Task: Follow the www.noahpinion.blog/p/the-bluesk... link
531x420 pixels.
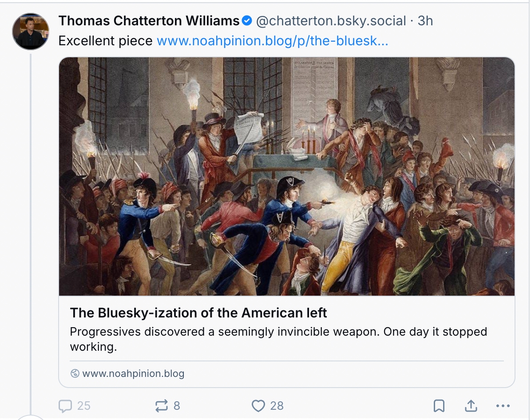Action: pos(273,41)
